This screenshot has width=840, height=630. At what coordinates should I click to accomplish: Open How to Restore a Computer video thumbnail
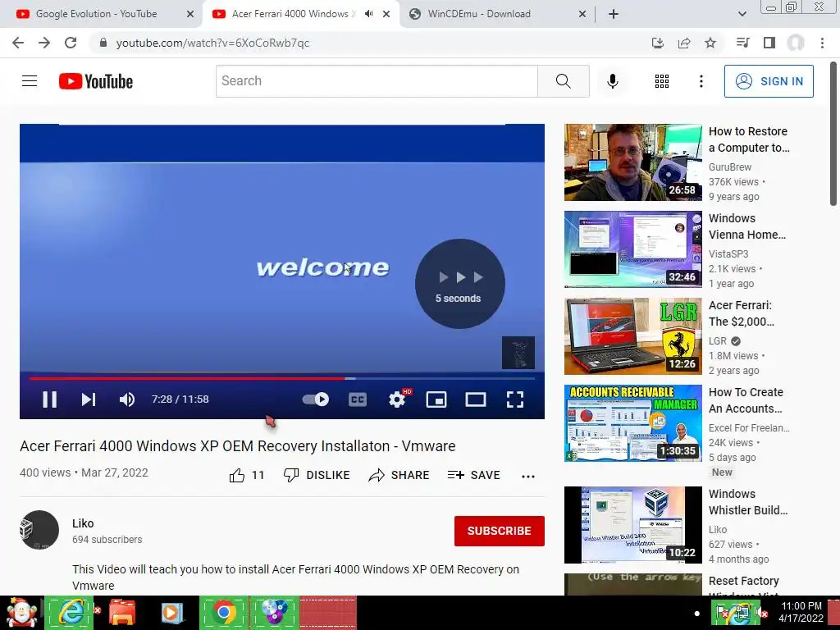tap(632, 162)
